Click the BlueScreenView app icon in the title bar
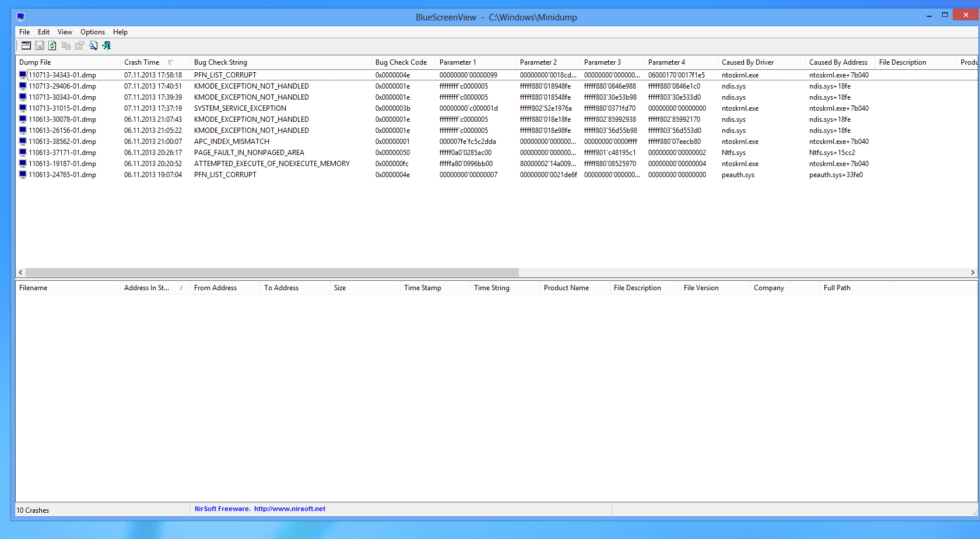The height and width of the screenshot is (539, 980). coord(21,17)
